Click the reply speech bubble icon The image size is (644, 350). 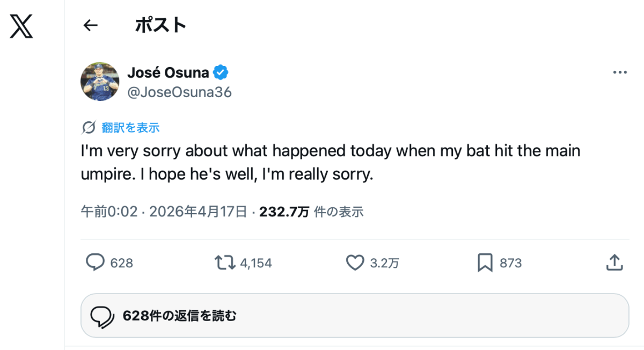[95, 262]
